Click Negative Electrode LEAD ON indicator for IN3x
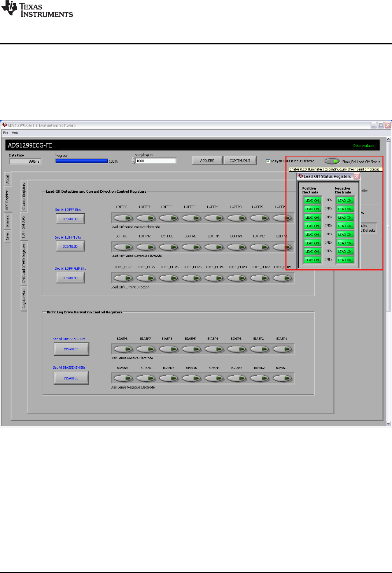Image resolution: width=392 pixels, height=573 pixels. [345, 243]
